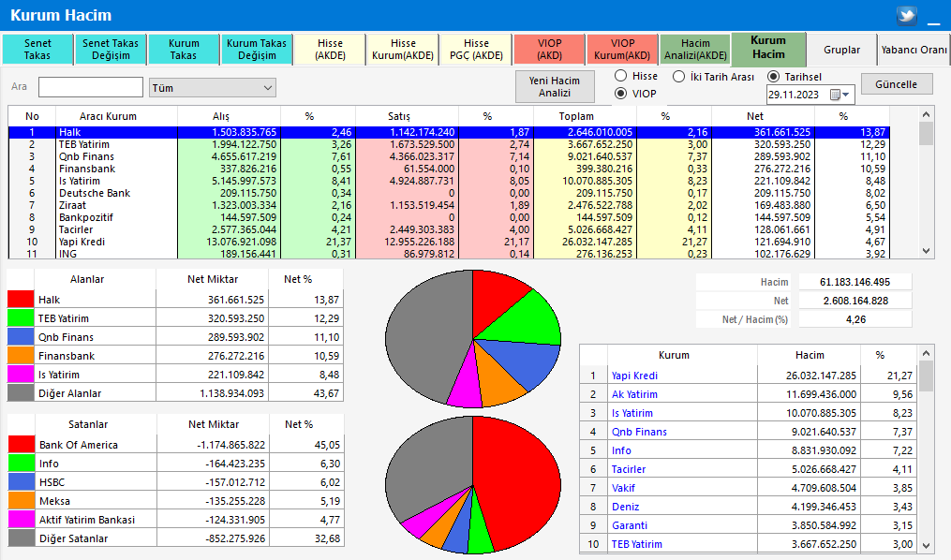Select the Ziraat row in broker table
951x560 pixels.
[449, 205]
